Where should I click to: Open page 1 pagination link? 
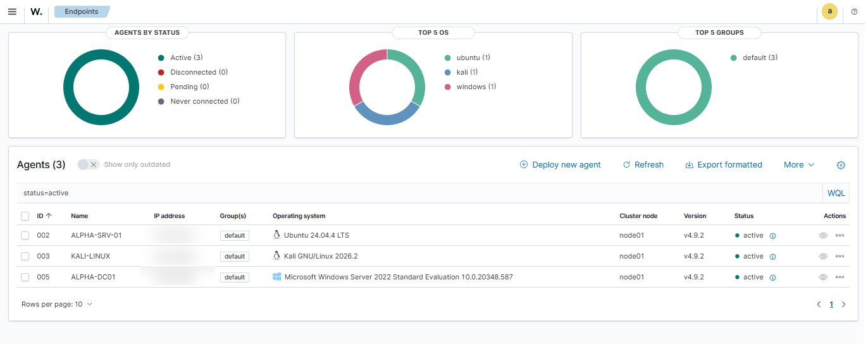[831, 304]
